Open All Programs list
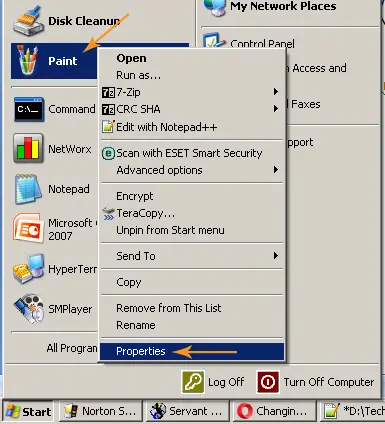This screenshot has height=424, width=385. pos(72,348)
